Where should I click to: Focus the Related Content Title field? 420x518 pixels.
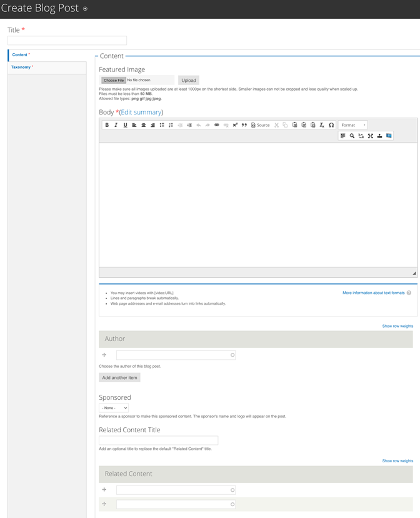(158, 440)
